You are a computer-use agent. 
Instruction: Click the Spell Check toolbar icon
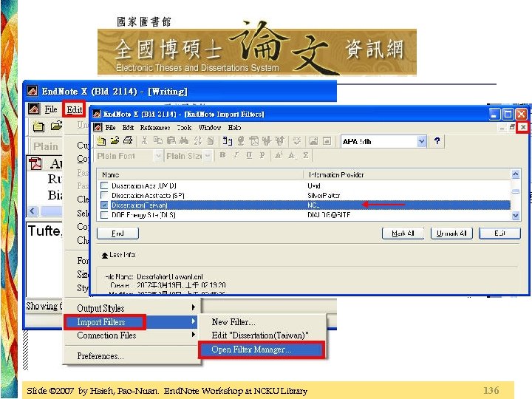click(x=297, y=140)
